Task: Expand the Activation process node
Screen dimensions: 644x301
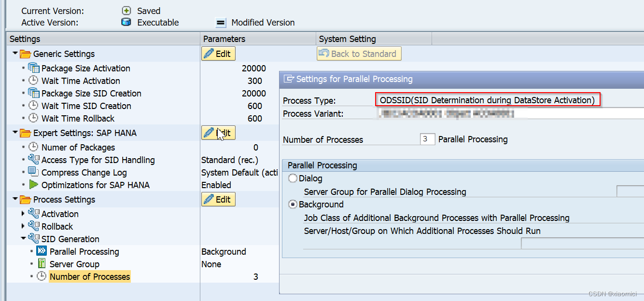Action: (x=23, y=214)
